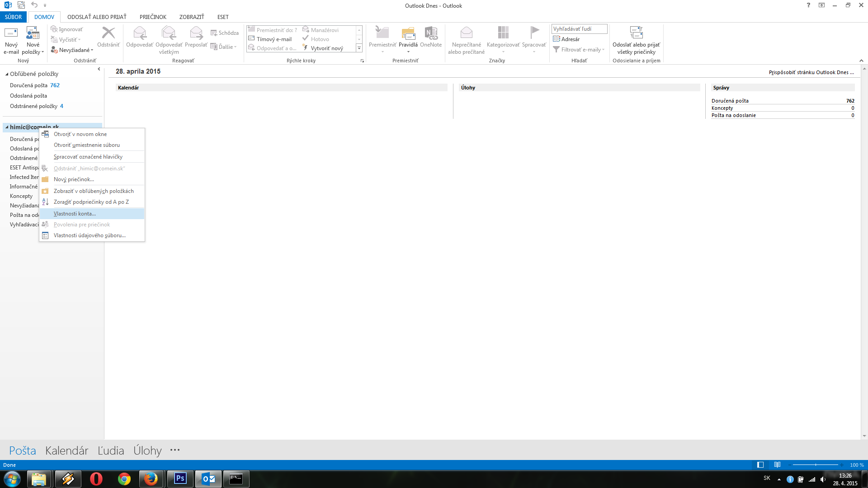Click Prispôsobiť stránku Outlook Dnes link
This screenshot has height=488, width=868.
pyautogui.click(x=811, y=72)
